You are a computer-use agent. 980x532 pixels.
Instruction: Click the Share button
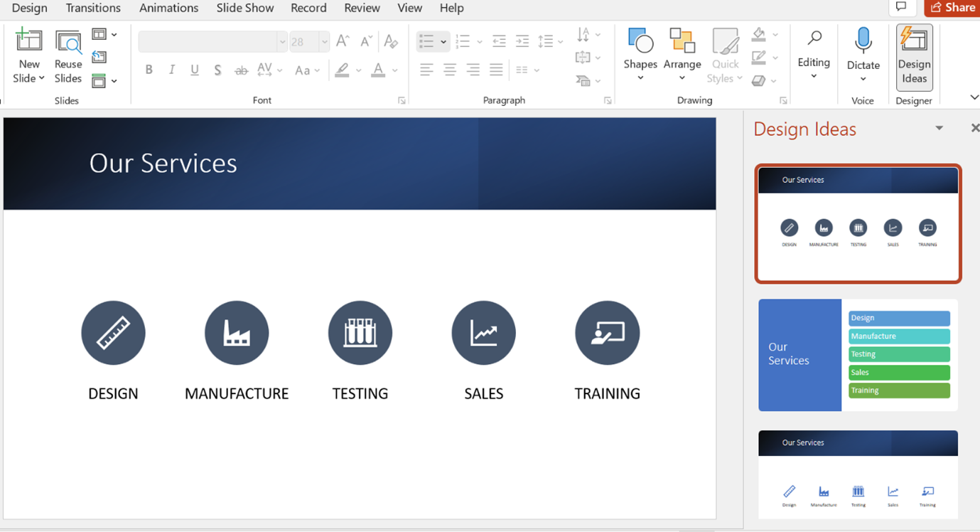952,8
